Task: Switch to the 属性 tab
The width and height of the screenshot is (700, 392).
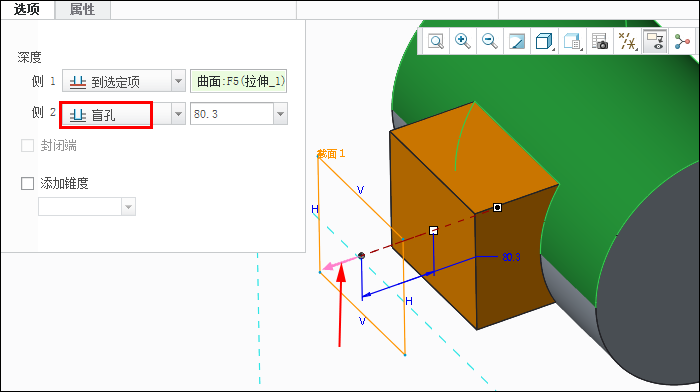Action: (x=82, y=9)
